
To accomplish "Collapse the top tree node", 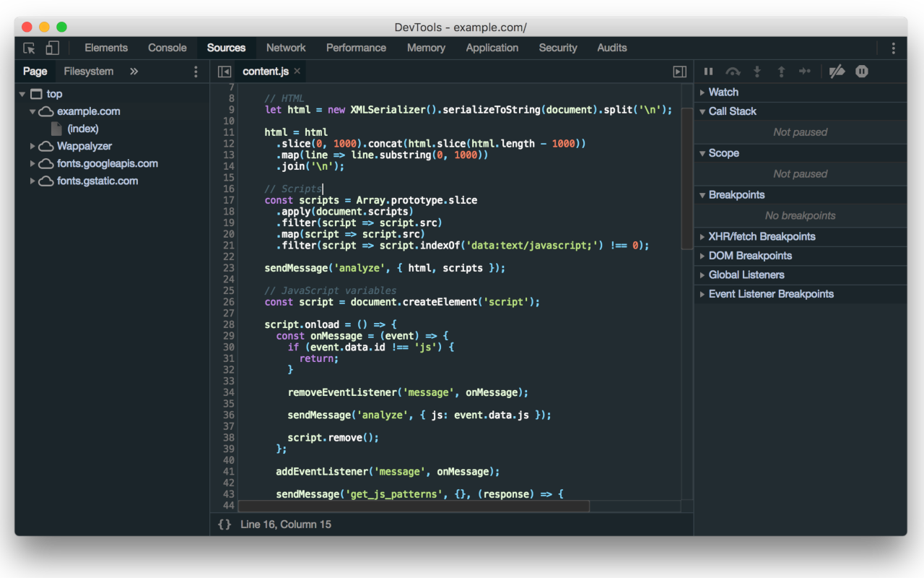I will 22,94.
